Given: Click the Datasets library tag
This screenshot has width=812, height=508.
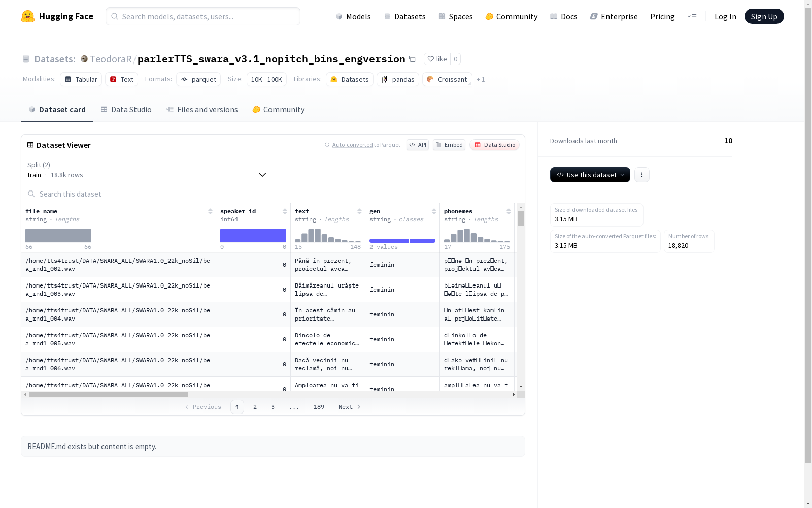Looking at the screenshot, I should (x=350, y=79).
